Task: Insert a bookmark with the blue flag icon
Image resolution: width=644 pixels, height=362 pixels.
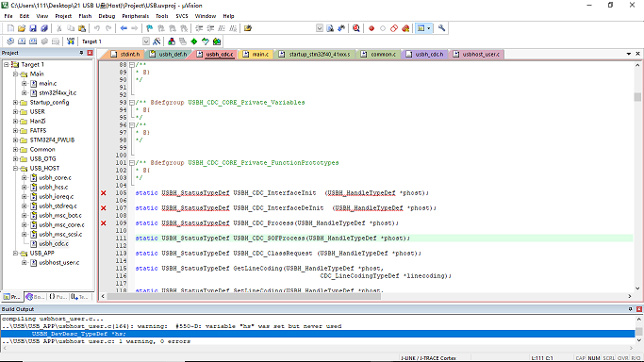Action: click(x=150, y=28)
